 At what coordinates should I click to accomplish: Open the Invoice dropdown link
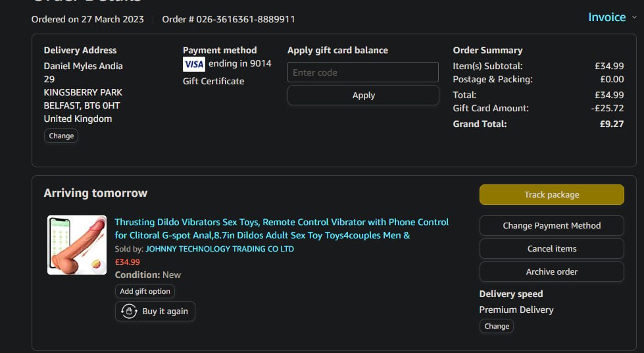tap(607, 17)
